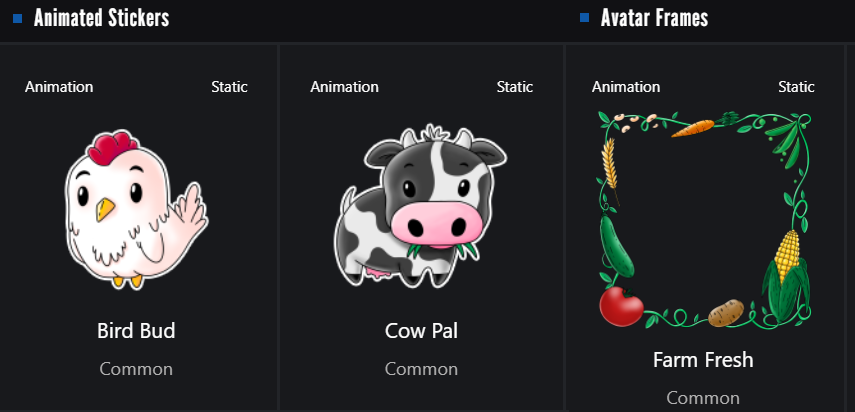Open the Cow Pal title link
This screenshot has width=855, height=412.
pyautogui.click(x=421, y=331)
